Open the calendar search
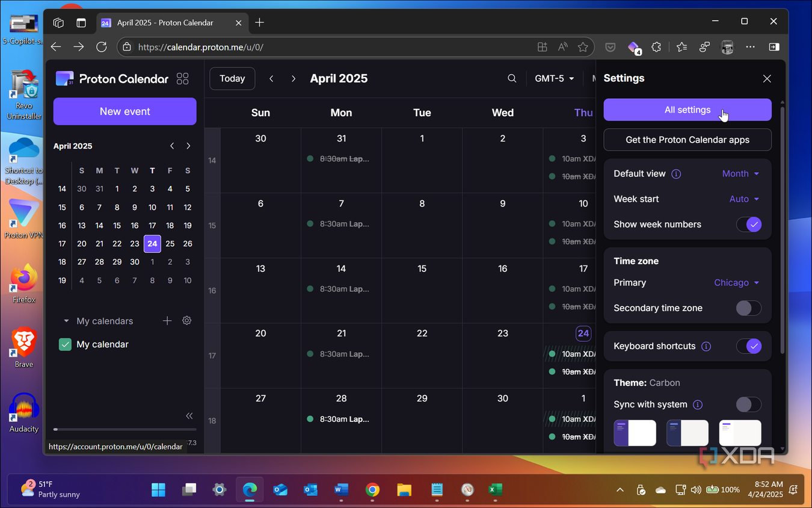The height and width of the screenshot is (508, 812). 512,79
